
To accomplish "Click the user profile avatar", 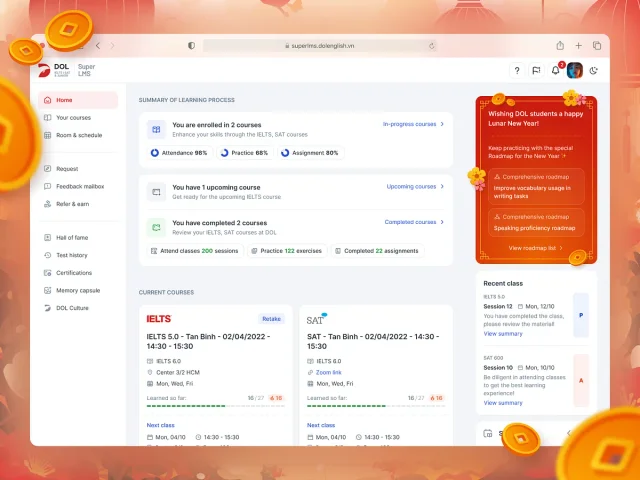I will click(575, 71).
